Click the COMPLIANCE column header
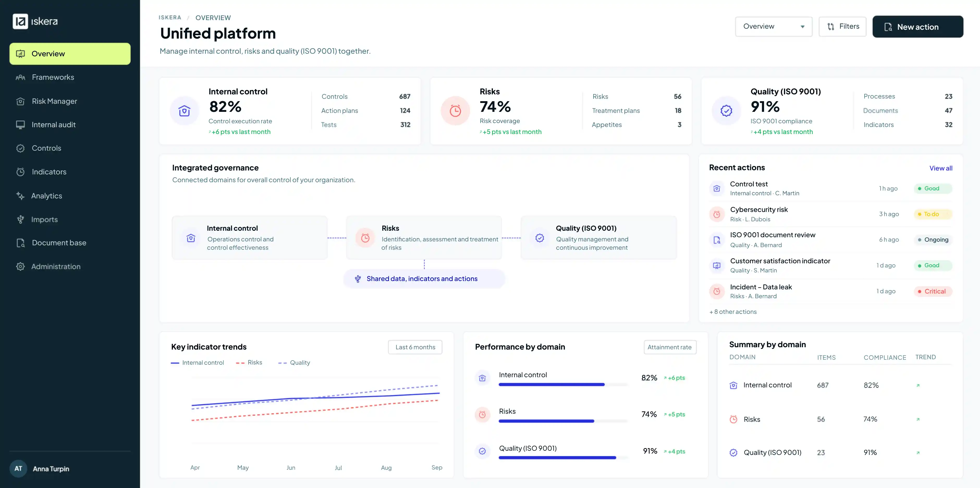The width and height of the screenshot is (980, 488). (885, 358)
